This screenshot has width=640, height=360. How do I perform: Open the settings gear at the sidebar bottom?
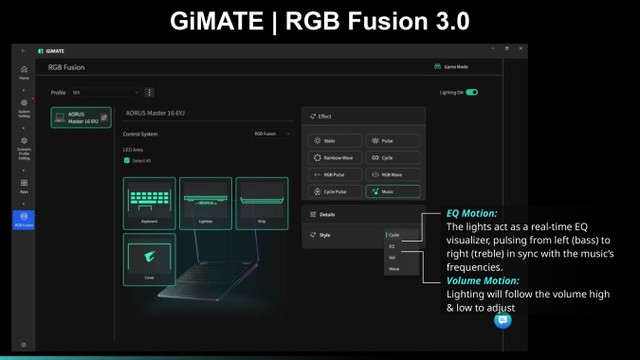coord(24,344)
